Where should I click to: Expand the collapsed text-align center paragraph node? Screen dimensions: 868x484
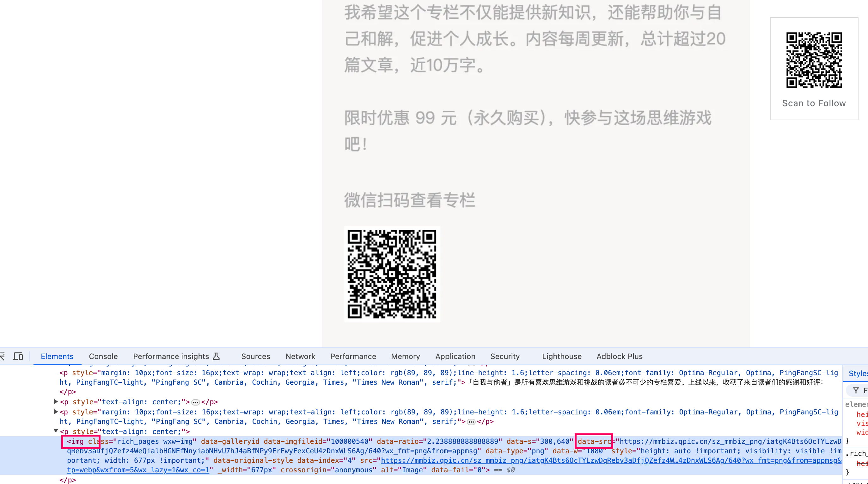point(56,401)
